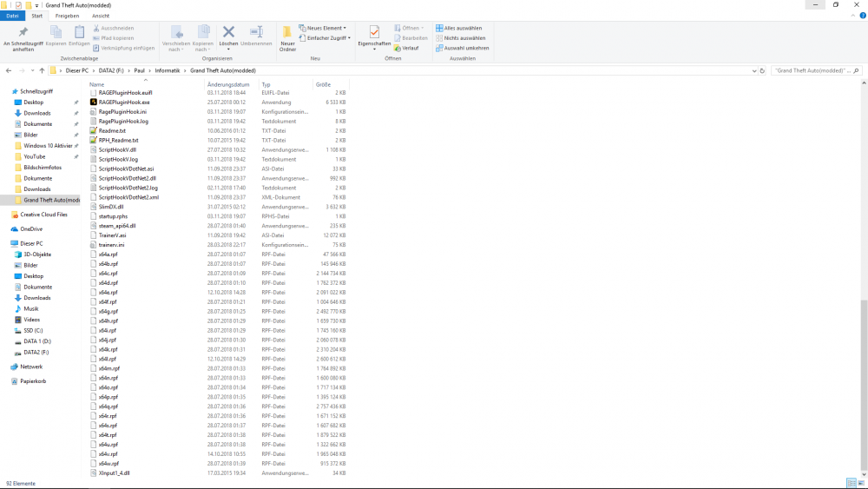Screen dimensions: 868x489
Task: Open Neues Element dropdown
Action: coord(322,28)
